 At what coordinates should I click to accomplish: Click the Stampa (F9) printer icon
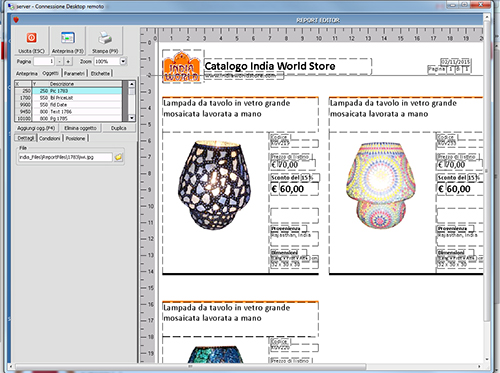(105, 38)
